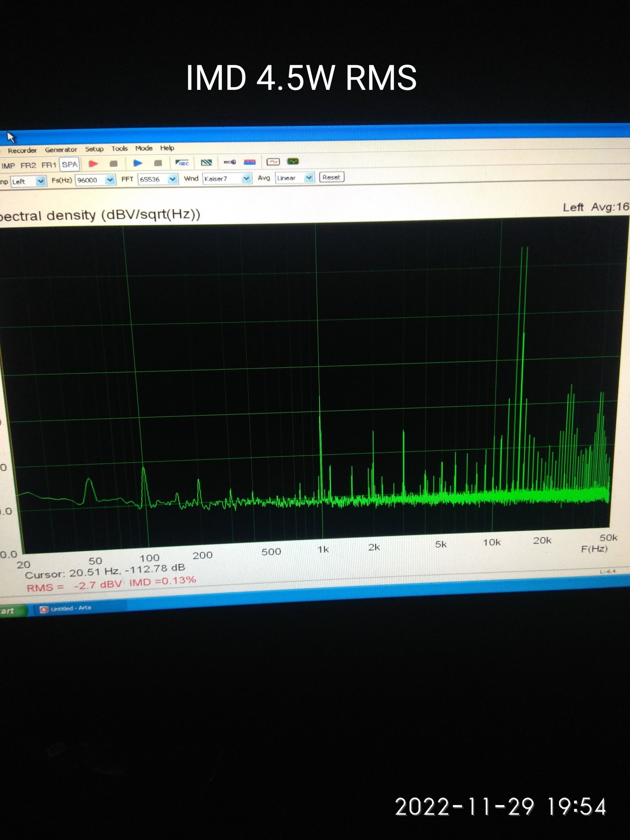Click the RMS = -2.7 dBV readout

pyautogui.click(x=74, y=586)
